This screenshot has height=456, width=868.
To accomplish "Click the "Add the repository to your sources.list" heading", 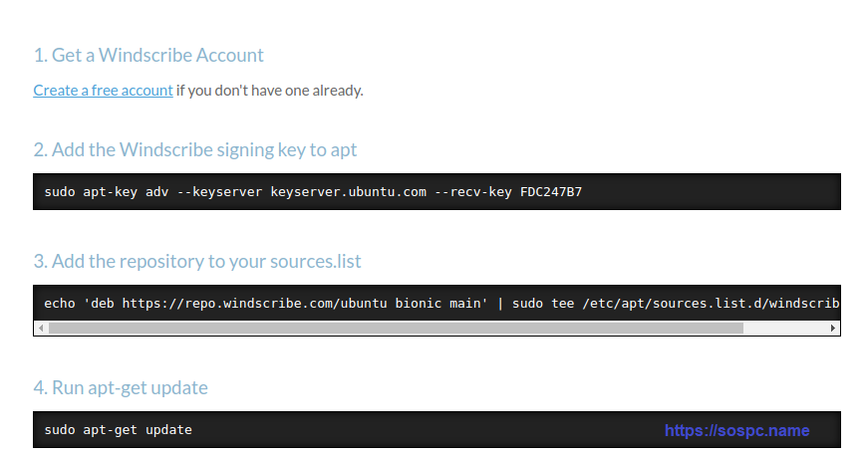I will (x=196, y=262).
